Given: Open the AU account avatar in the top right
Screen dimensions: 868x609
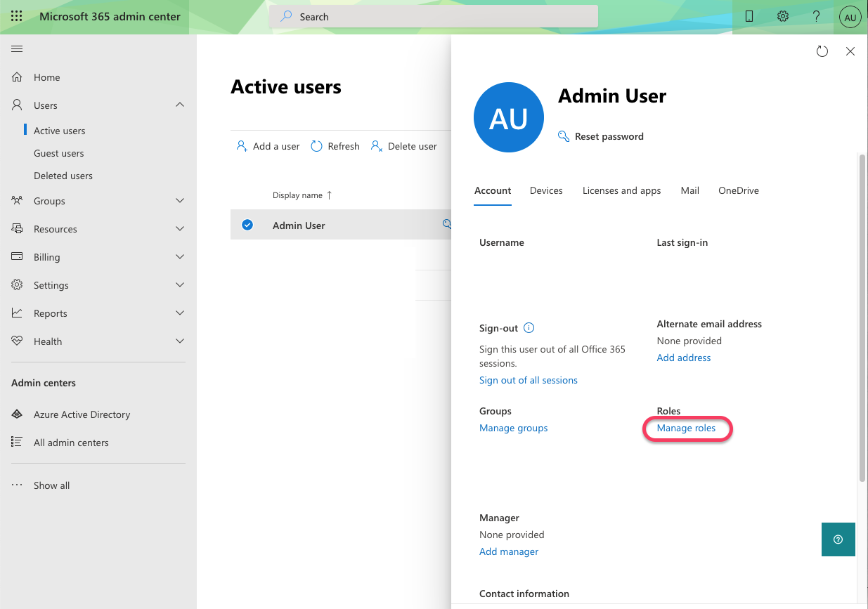Looking at the screenshot, I should pos(850,17).
